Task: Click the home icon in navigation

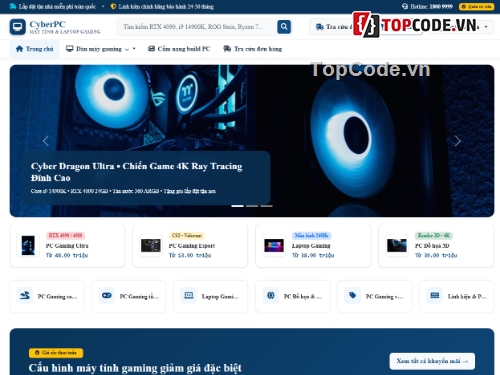Action: 19,49
